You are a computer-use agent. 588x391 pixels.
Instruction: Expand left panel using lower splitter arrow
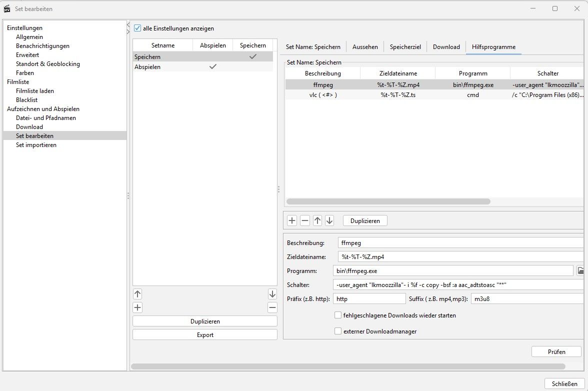128,32
